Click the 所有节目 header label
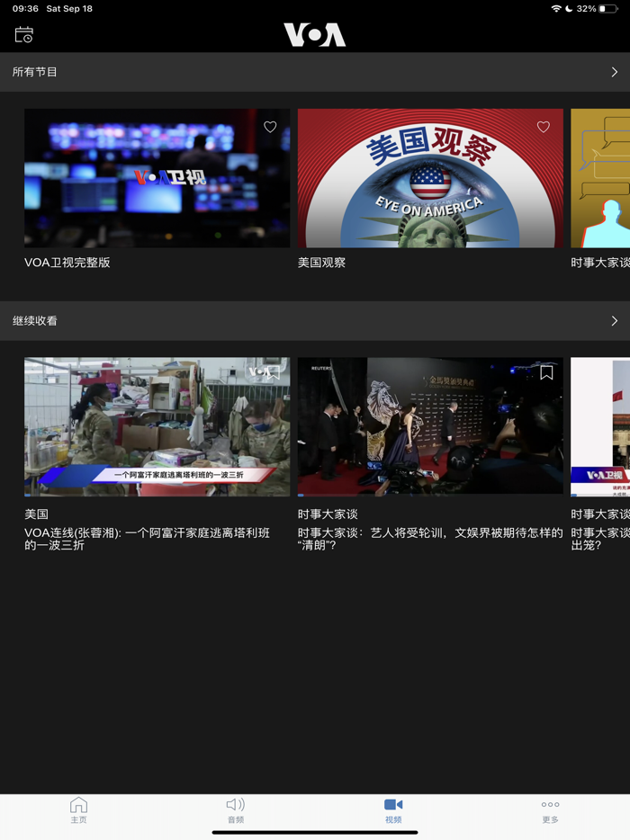This screenshot has width=630, height=840. click(x=35, y=72)
